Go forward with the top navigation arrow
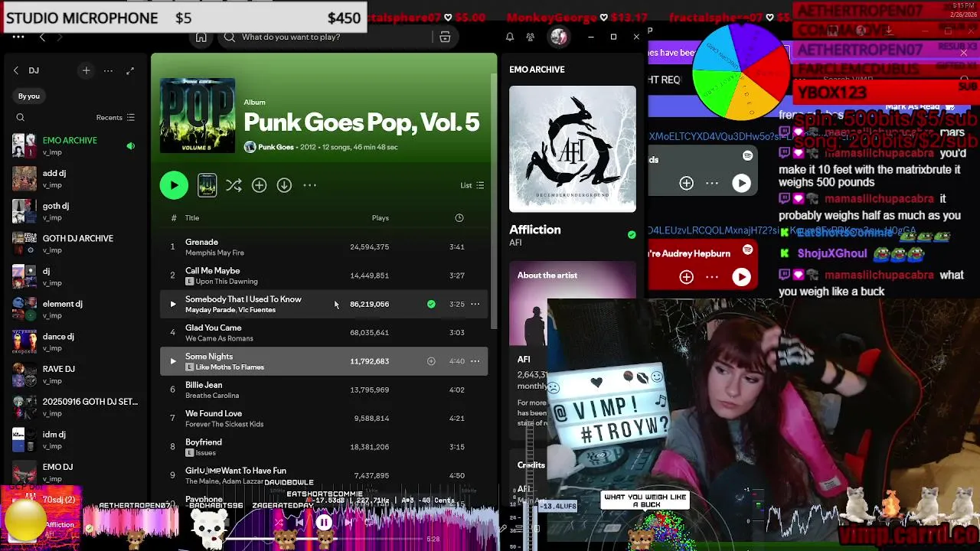 click(x=60, y=37)
